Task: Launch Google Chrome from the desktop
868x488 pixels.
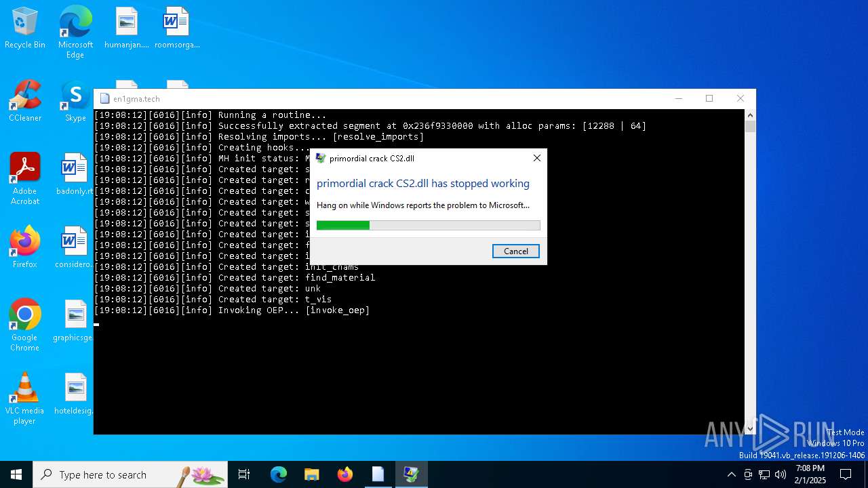Action: click(x=25, y=325)
